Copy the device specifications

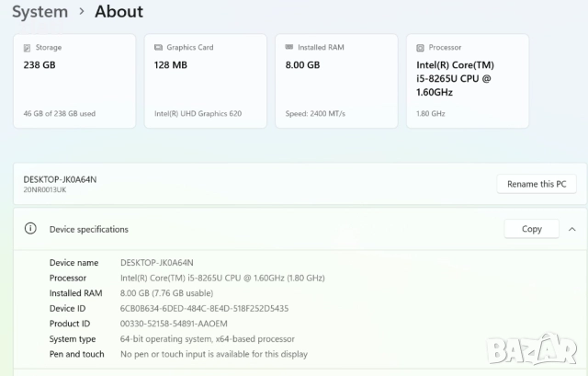531,229
